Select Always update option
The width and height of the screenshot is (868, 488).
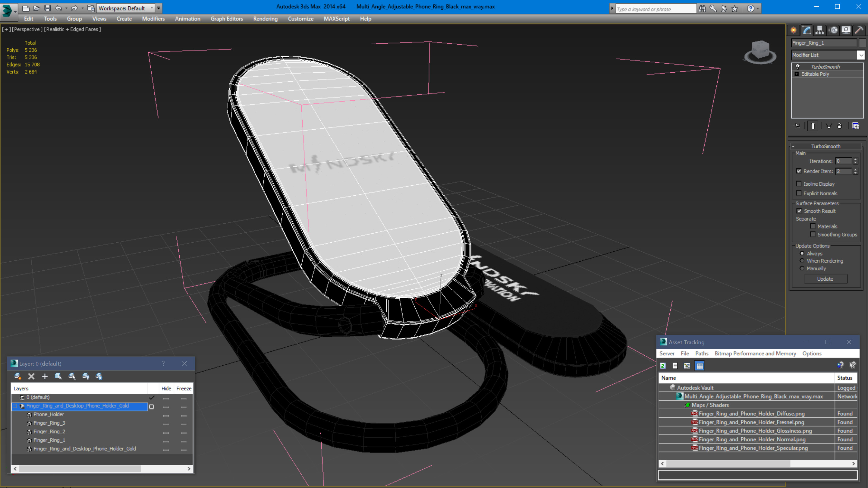pos(802,253)
